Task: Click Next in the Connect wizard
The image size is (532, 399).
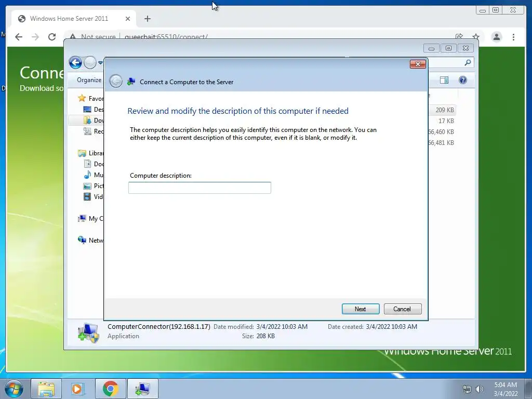Action: (x=361, y=309)
